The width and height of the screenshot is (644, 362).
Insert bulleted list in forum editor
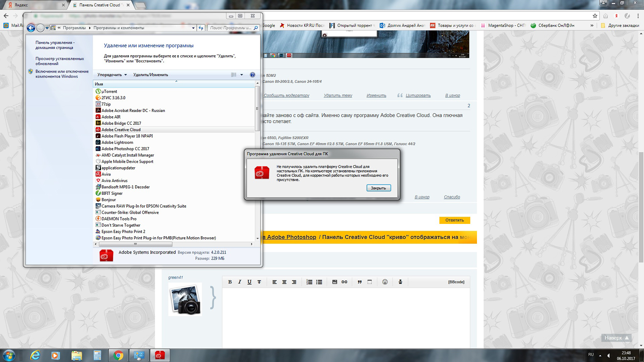click(x=319, y=282)
